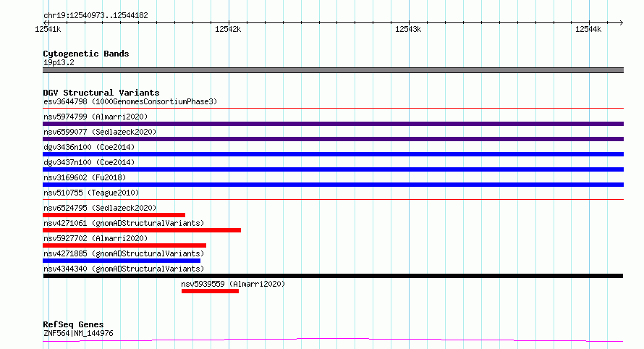Select the nsv5974799 Almarri2020 purple bar

pyautogui.click(x=333, y=124)
